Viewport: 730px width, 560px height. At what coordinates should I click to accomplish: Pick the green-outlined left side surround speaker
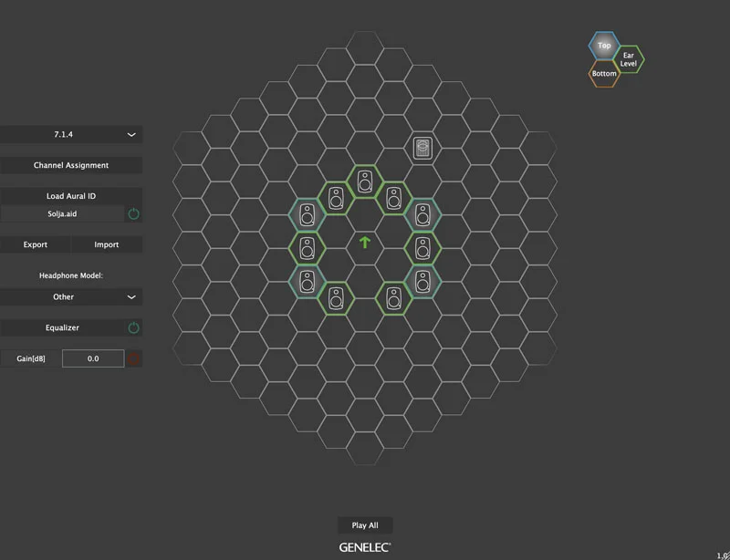(307, 249)
